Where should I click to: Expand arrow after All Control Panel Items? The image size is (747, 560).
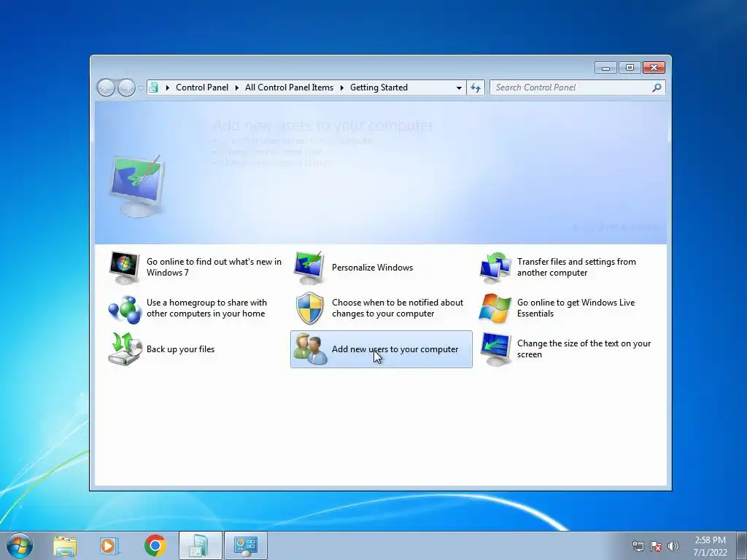[341, 87]
